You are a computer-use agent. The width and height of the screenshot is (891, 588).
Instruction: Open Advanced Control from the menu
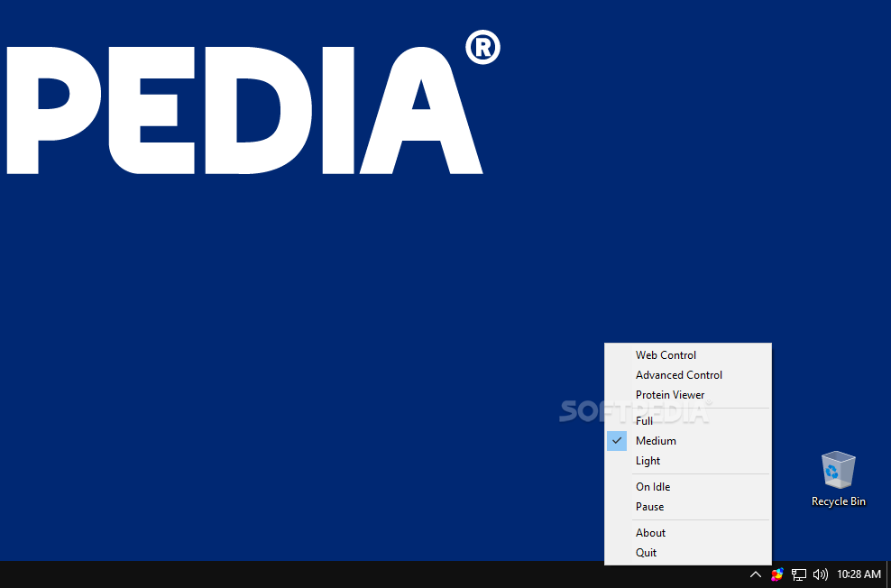[687, 375]
